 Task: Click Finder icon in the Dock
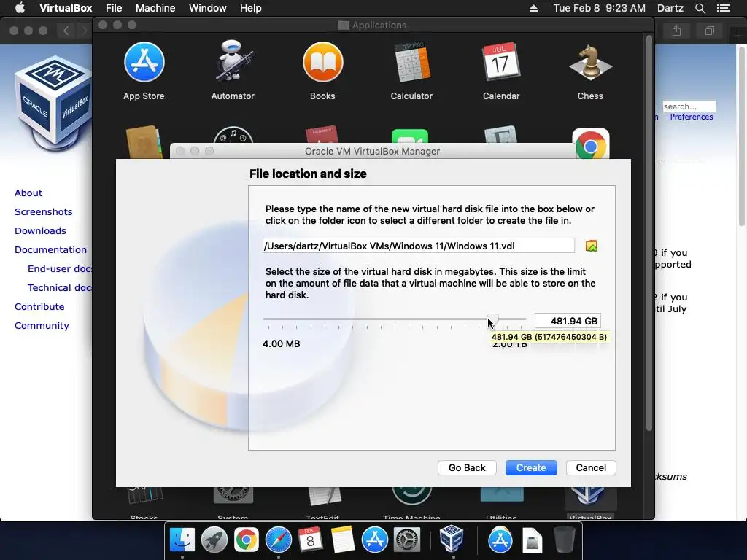182,540
